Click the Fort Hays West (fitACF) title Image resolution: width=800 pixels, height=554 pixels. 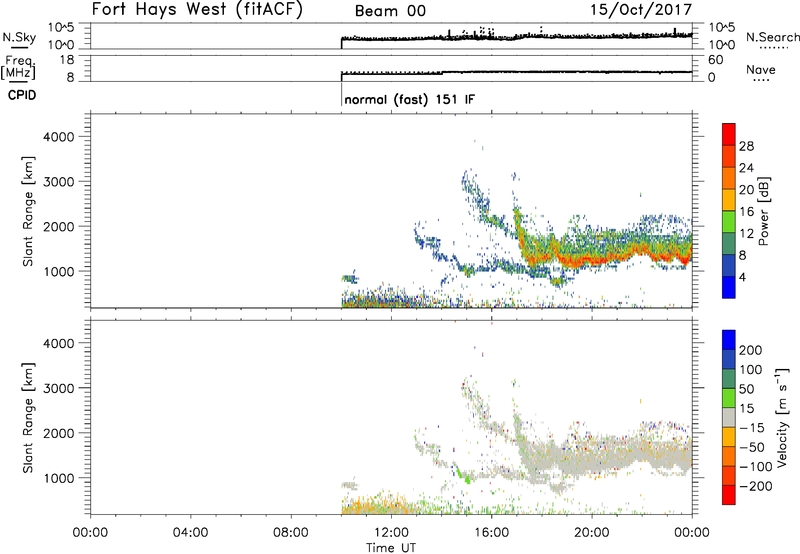click(x=197, y=10)
